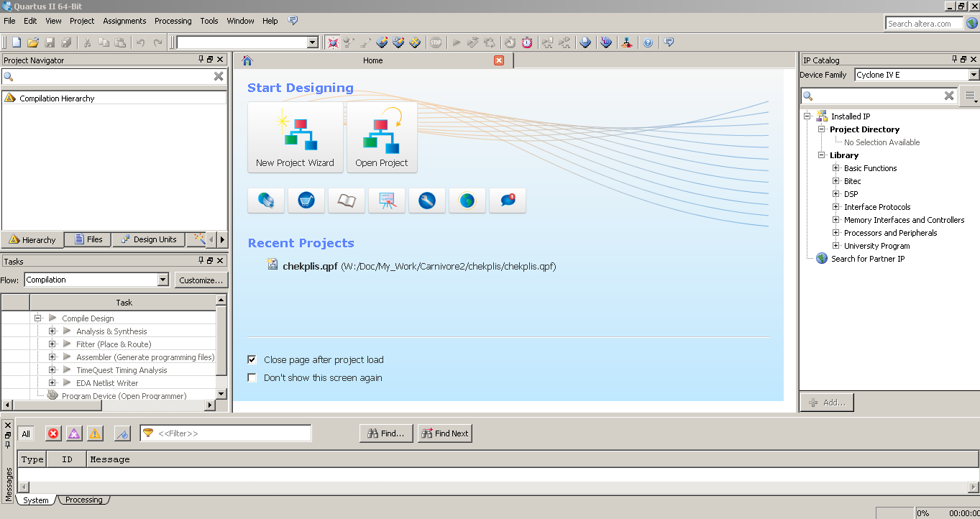
Task: Open the Assignments menu
Action: pos(124,21)
